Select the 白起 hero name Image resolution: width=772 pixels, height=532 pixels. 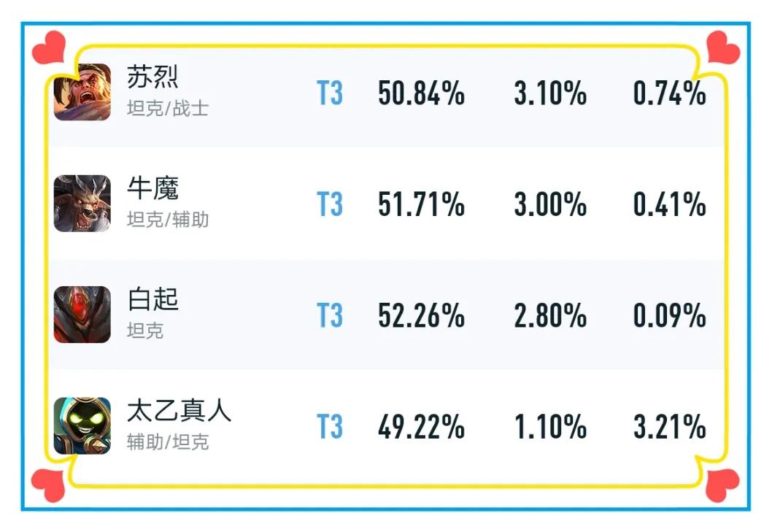point(153,299)
